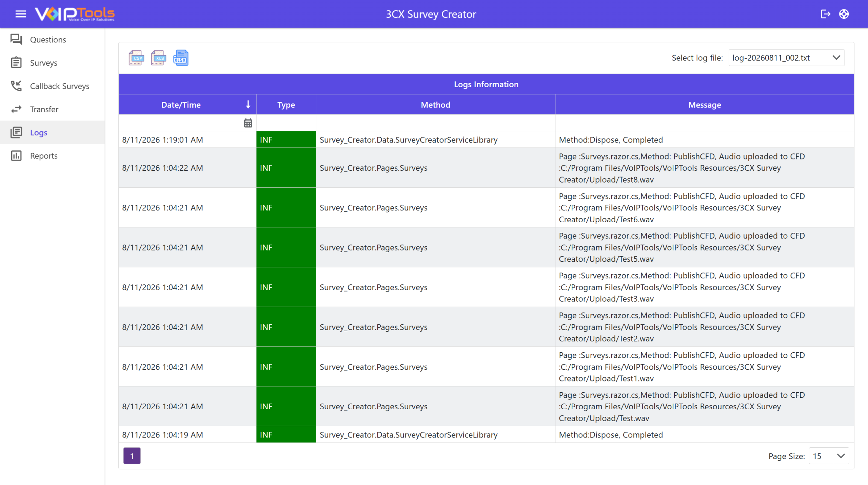Select page 1 of the log table
Image resolution: width=868 pixels, height=485 pixels.
132,456
